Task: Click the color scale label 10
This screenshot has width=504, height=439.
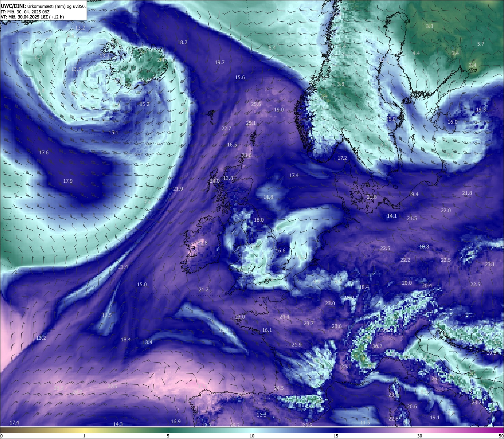Action: (x=252, y=436)
